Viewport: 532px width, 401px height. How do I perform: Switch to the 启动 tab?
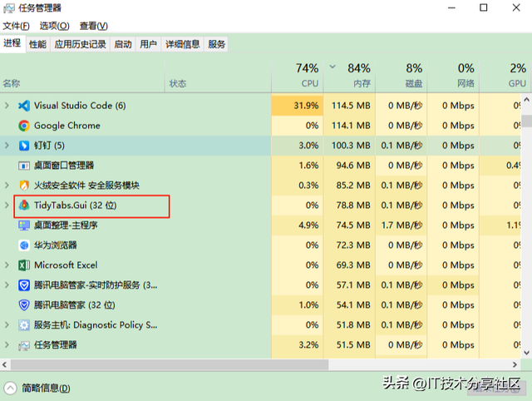123,44
